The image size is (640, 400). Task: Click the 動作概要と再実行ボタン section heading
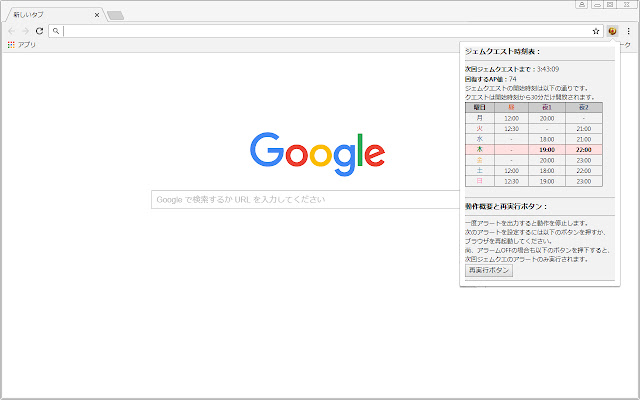coord(506,207)
